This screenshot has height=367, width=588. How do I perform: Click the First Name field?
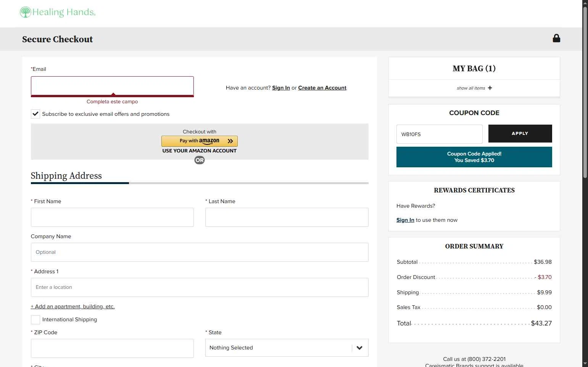point(112,217)
